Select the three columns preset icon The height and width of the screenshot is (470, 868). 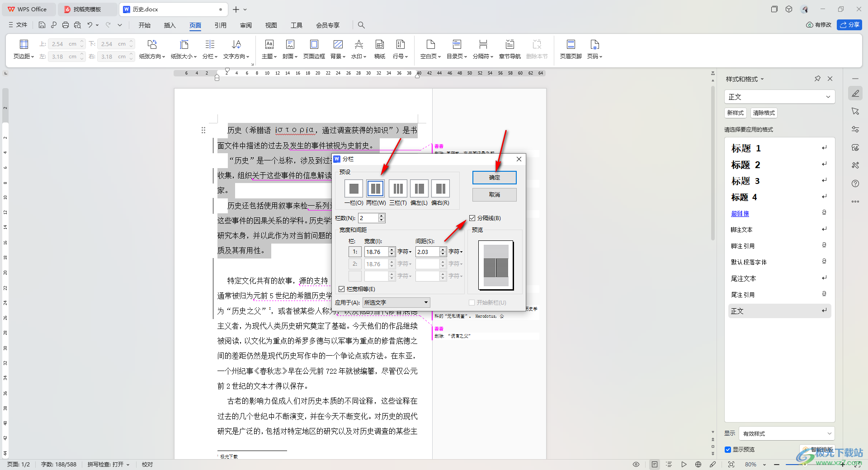(x=398, y=188)
